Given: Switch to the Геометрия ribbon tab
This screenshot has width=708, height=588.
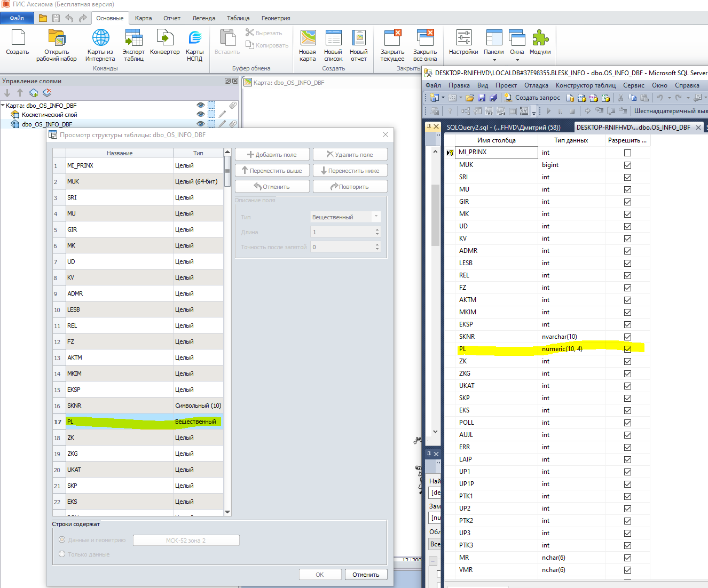Looking at the screenshot, I should [x=276, y=18].
